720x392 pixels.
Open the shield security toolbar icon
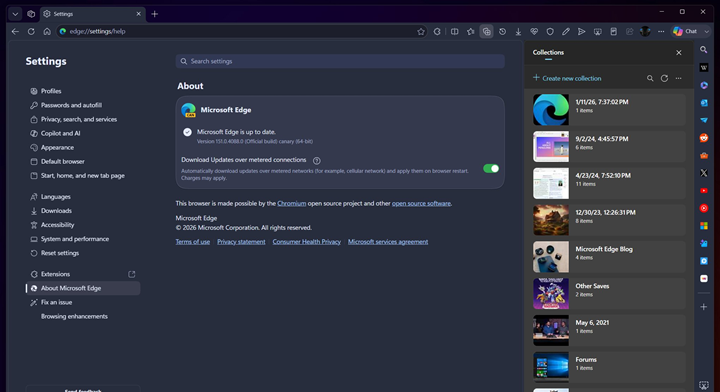pos(550,31)
